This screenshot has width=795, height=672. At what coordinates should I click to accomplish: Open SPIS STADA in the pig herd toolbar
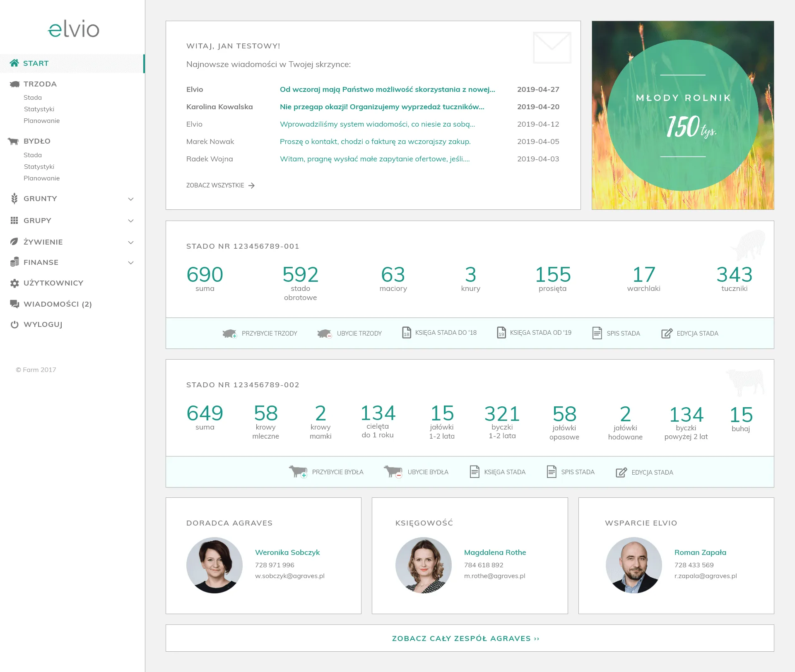(x=616, y=334)
